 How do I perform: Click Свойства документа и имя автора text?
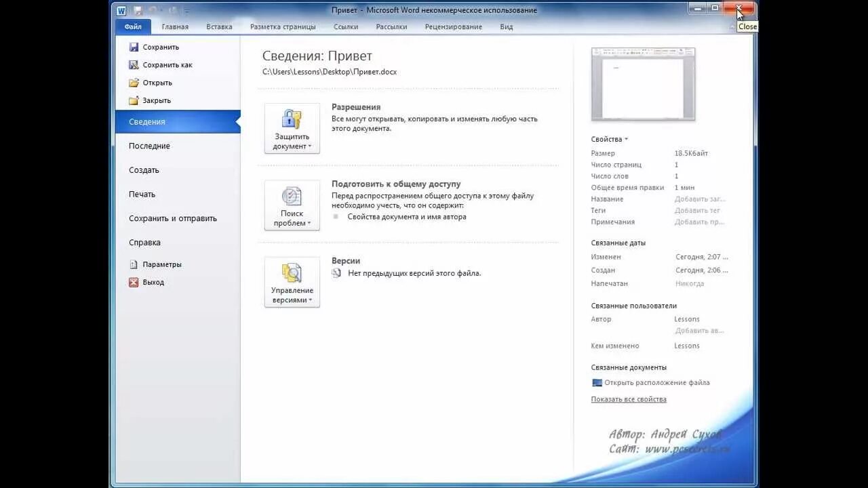(x=407, y=217)
